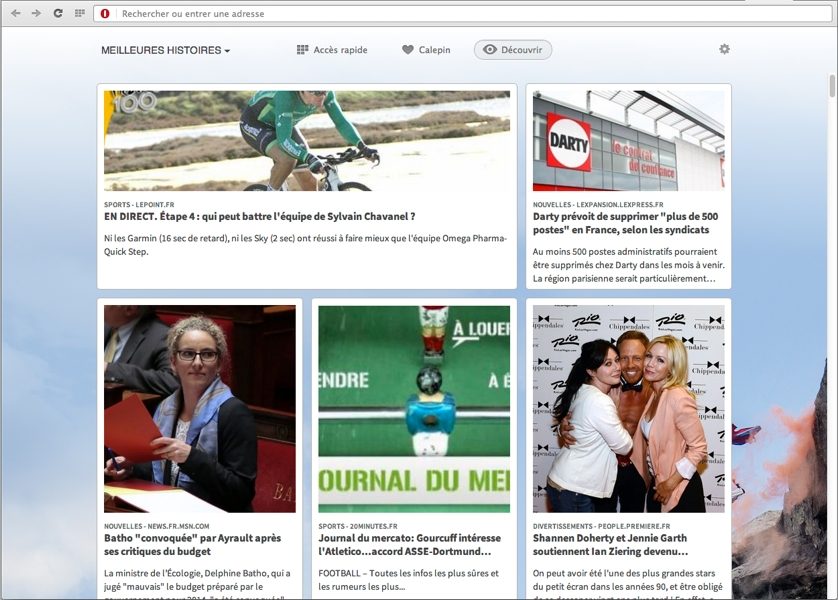Read the Batho "convoquée" par Ayrault article

[193, 544]
